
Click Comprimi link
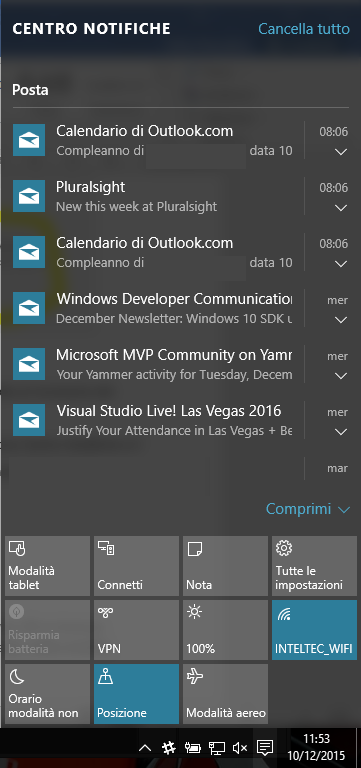298,509
